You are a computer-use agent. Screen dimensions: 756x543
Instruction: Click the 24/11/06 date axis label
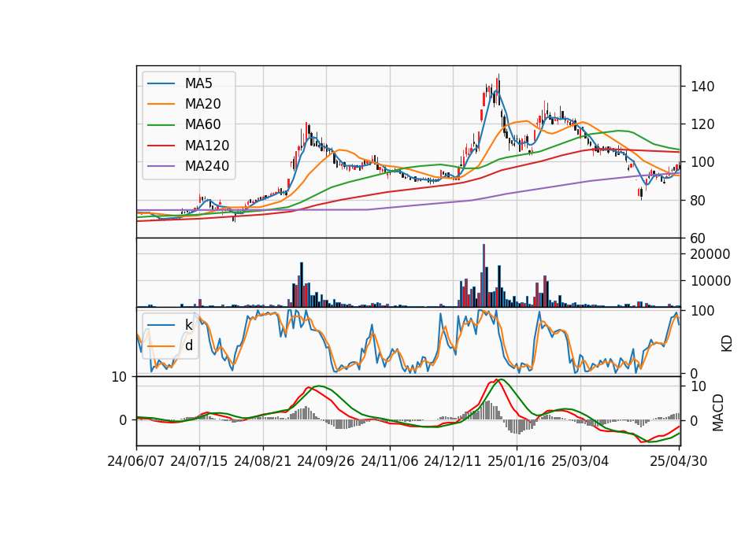(390, 461)
